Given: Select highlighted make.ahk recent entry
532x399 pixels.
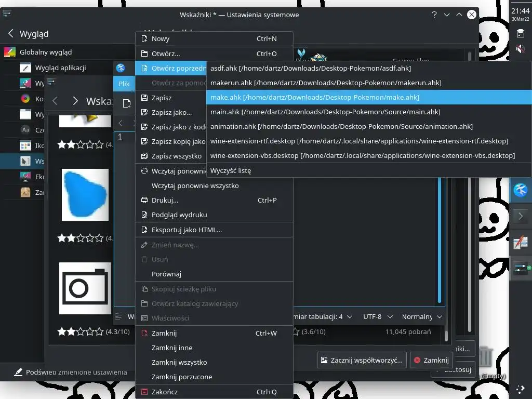Looking at the screenshot, I should [x=369, y=97].
